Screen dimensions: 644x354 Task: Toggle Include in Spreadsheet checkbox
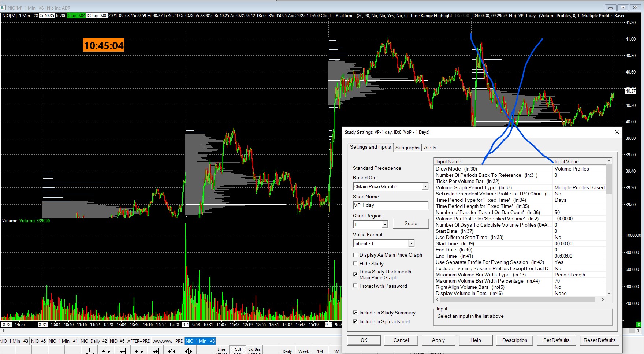point(355,321)
